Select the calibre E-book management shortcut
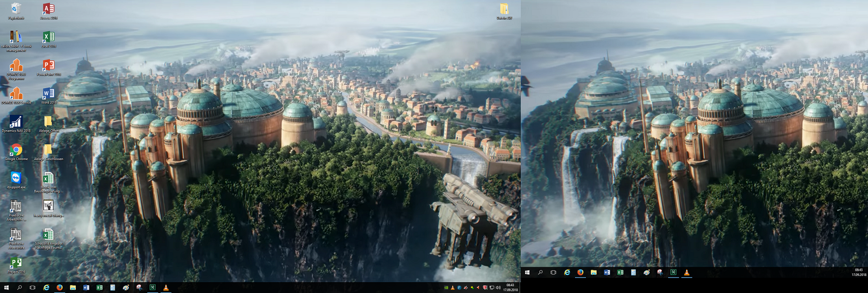Screen dimensions: 868x293 tap(16, 37)
